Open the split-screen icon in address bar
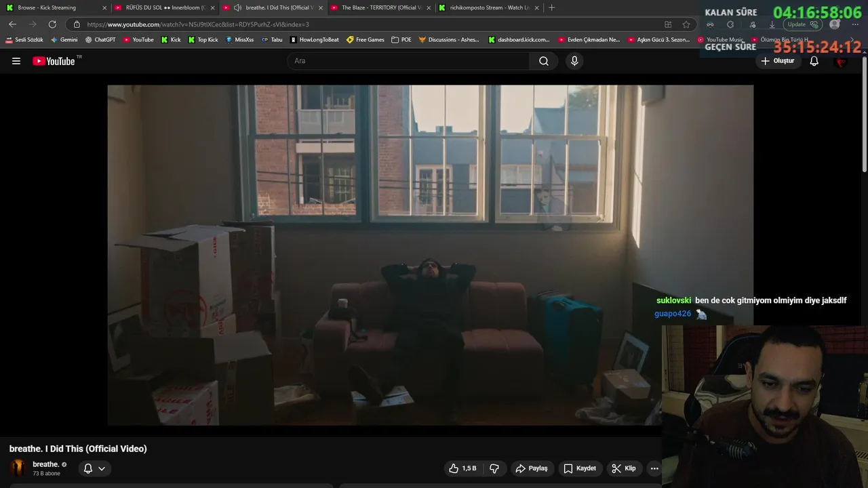Image resolution: width=868 pixels, height=488 pixels. pos(668,24)
